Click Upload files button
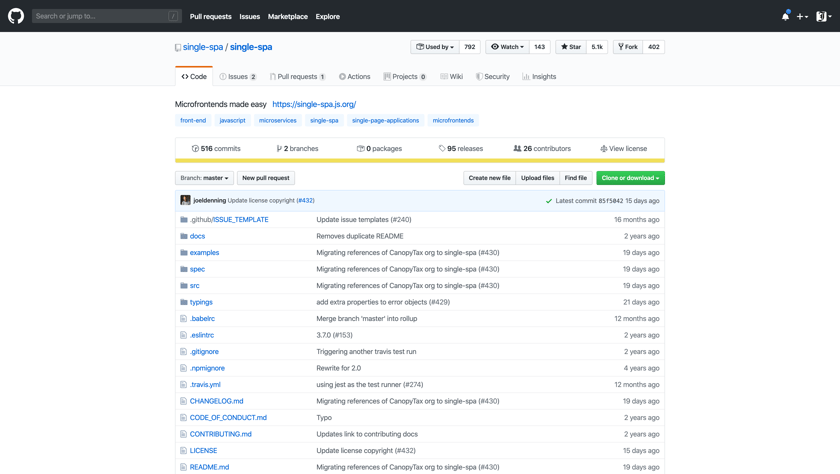This screenshot has height=474, width=840. (x=537, y=178)
